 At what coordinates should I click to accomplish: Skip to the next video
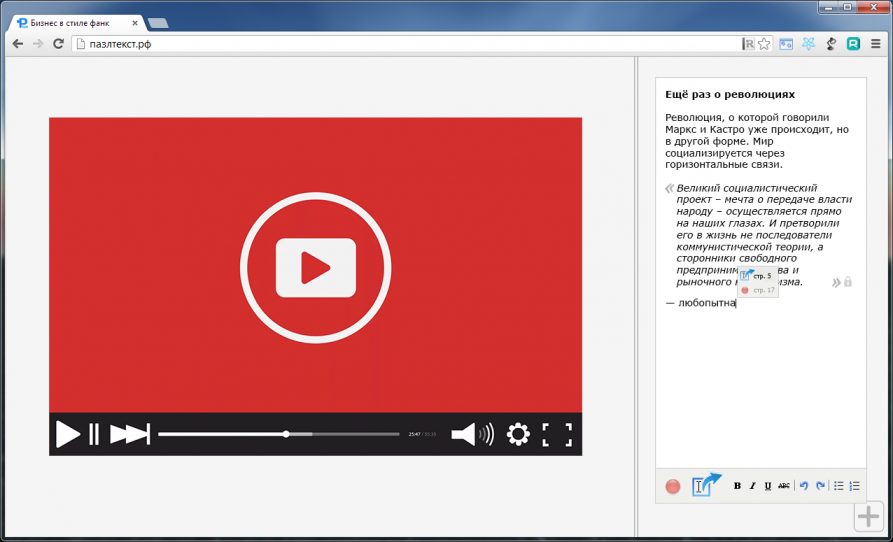click(x=129, y=434)
